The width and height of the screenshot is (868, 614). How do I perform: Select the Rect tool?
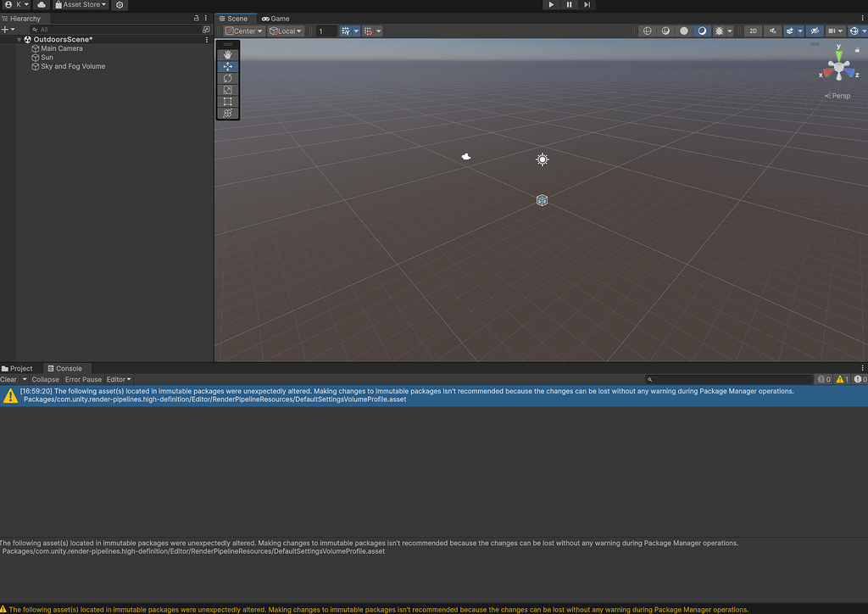pos(227,101)
